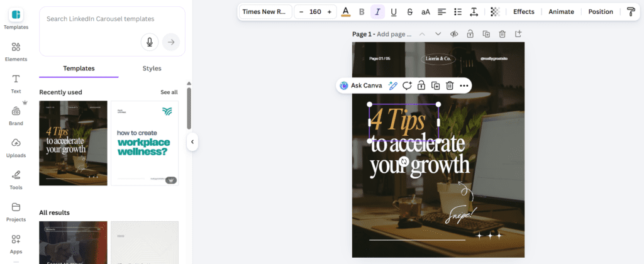Open the text color picker
This screenshot has width=644, height=264.
click(345, 12)
